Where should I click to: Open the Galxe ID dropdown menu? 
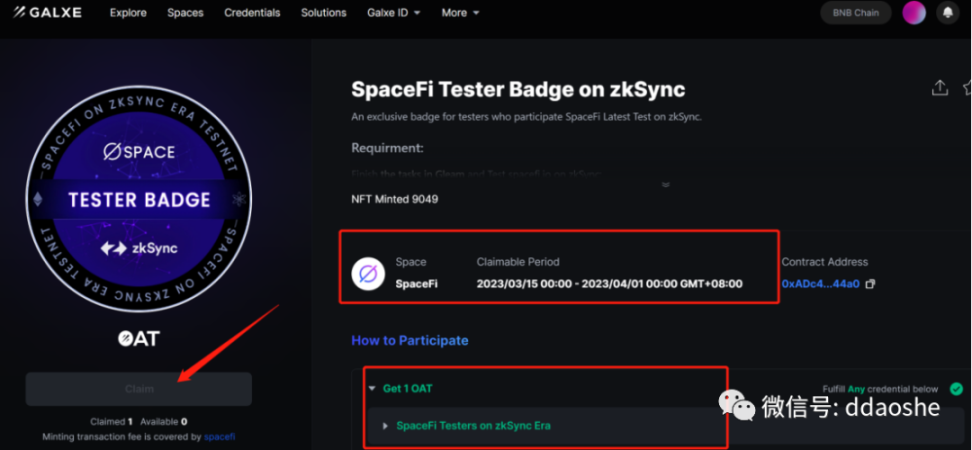tap(392, 13)
